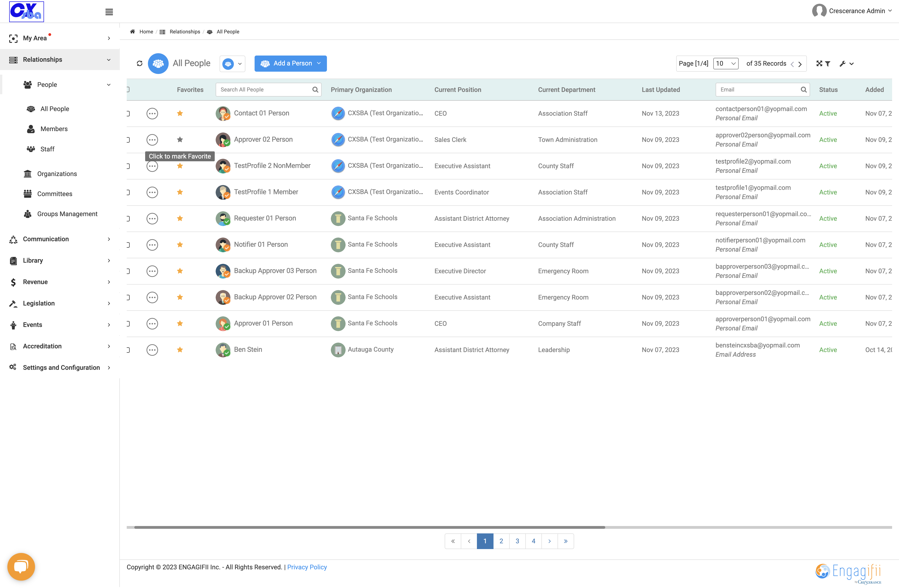The width and height of the screenshot is (899, 588).
Task: Toggle favorite star for Contact 01 Person
Action: pos(180,113)
